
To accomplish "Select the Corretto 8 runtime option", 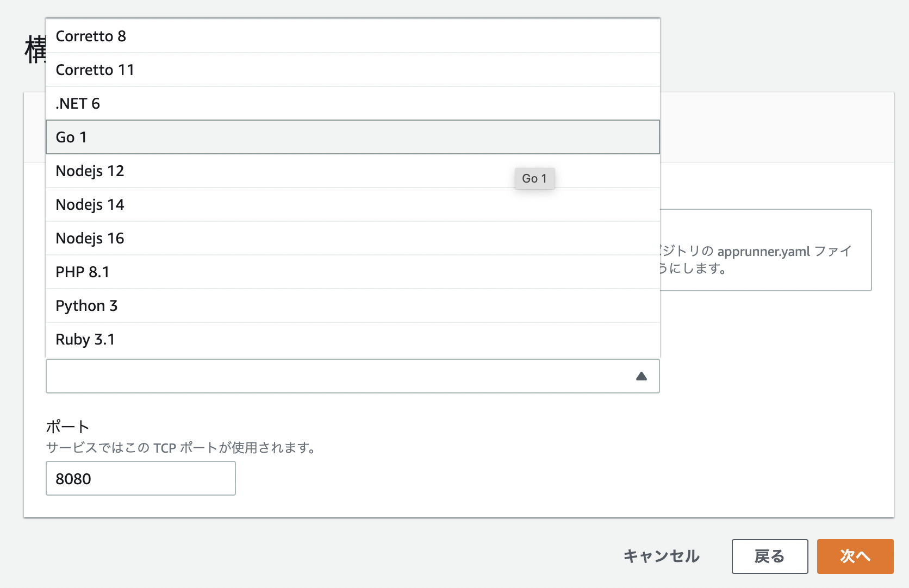I will pyautogui.click(x=352, y=36).
